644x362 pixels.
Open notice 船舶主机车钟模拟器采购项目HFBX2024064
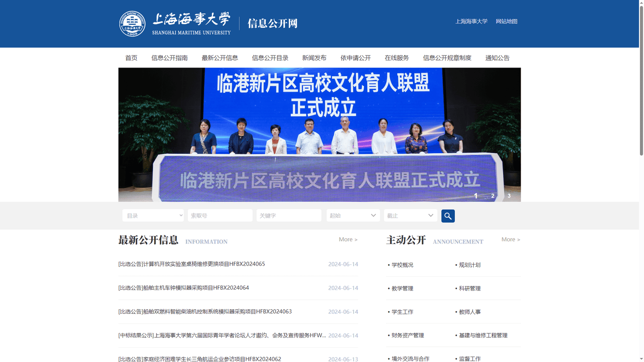pos(184,288)
